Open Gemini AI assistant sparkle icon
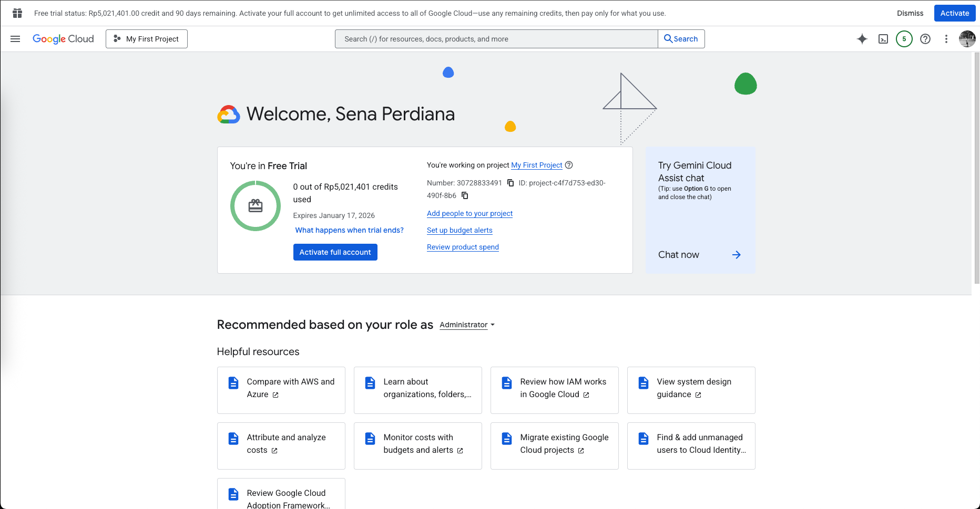This screenshot has height=509, width=980. [x=862, y=39]
